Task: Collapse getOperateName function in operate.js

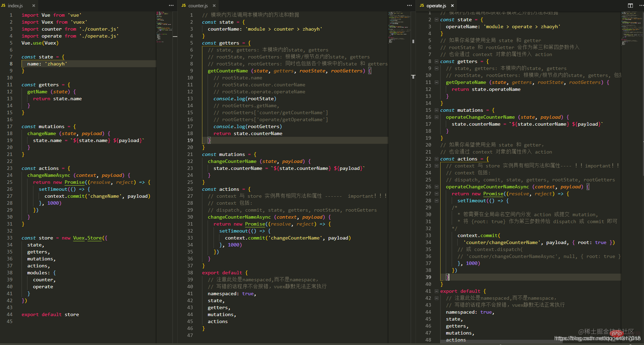Action: click(436, 83)
